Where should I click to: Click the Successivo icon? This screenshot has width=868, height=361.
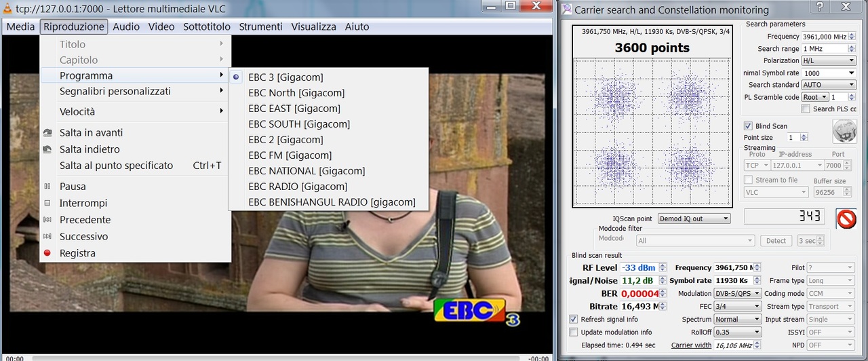point(47,236)
